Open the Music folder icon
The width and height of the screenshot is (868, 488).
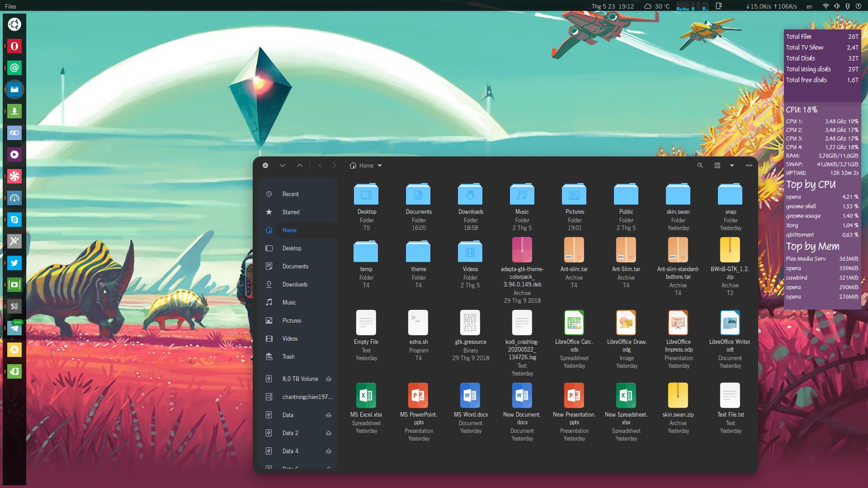[x=522, y=194]
